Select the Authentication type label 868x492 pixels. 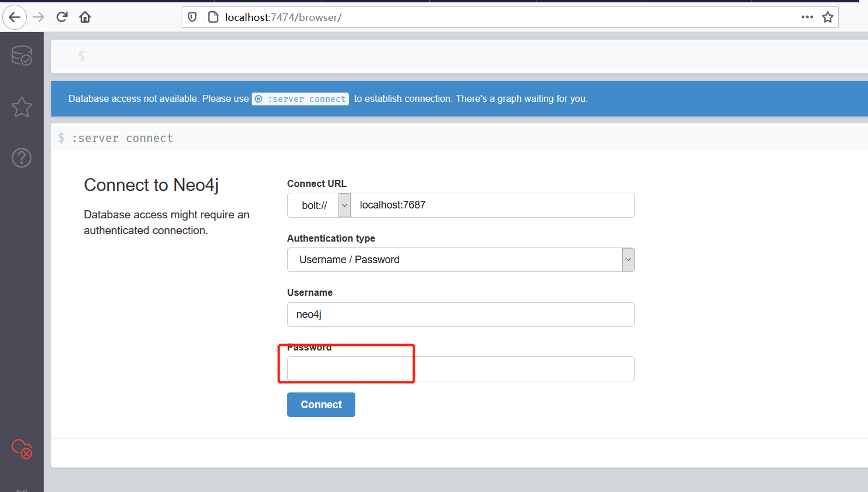(x=331, y=238)
